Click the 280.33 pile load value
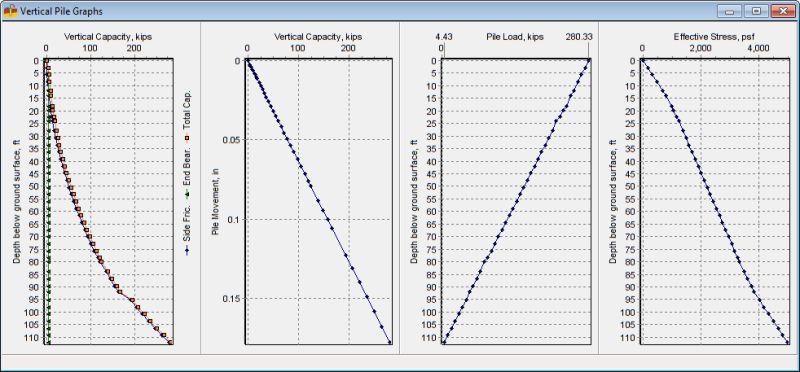Viewport: 800px width, 372px height. (x=578, y=37)
